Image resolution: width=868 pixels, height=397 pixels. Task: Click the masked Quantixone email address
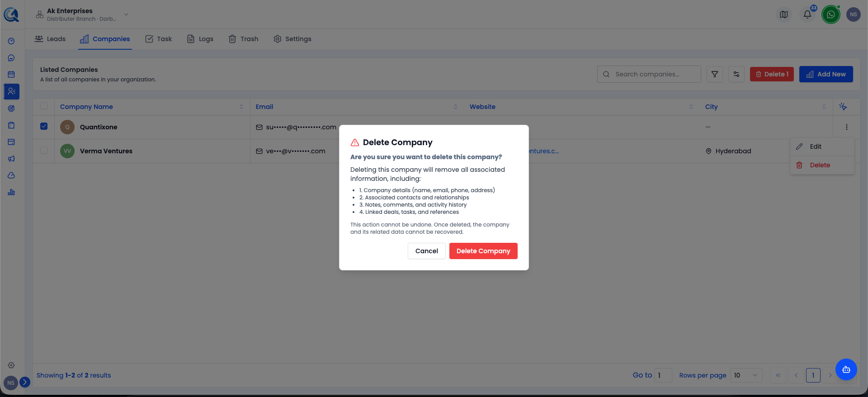(301, 127)
